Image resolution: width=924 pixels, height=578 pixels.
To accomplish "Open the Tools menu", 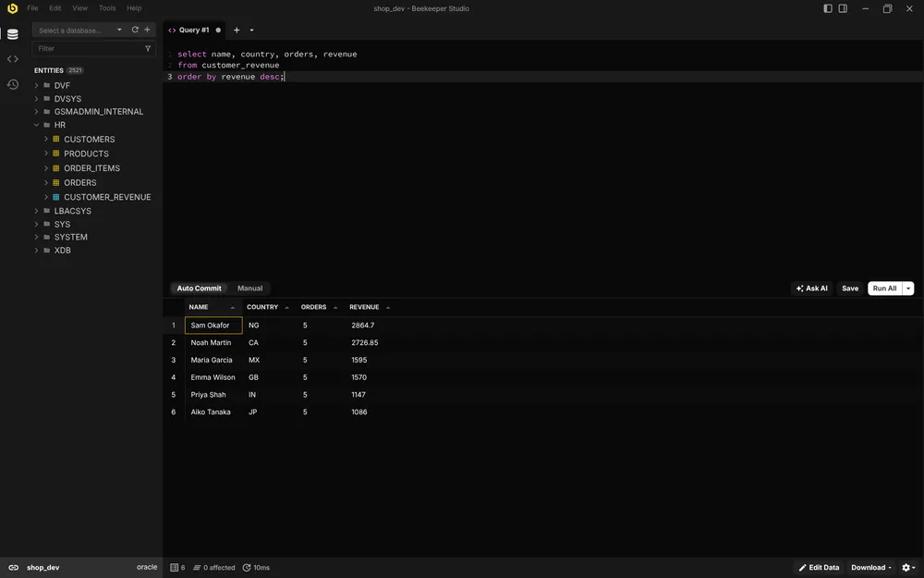I will (x=107, y=8).
